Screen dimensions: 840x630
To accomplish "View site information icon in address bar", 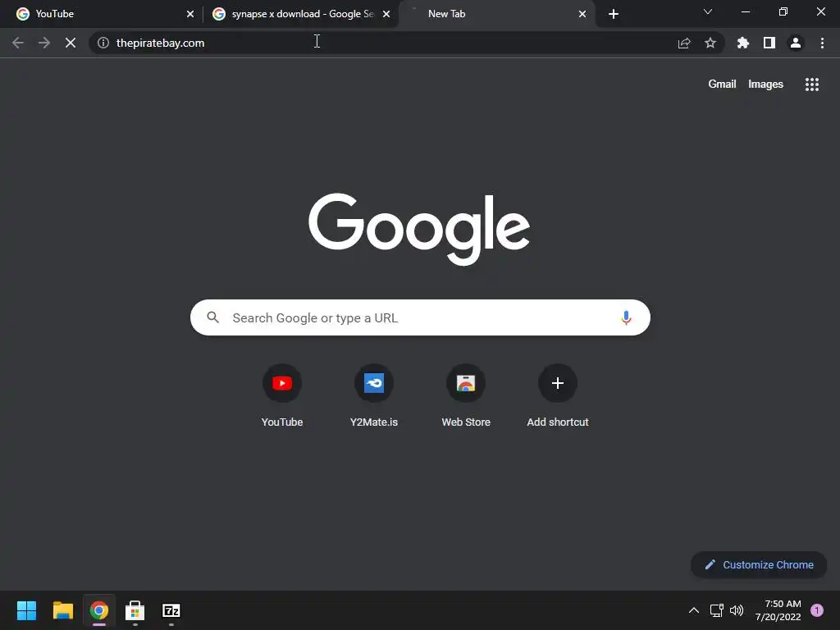I will [103, 43].
